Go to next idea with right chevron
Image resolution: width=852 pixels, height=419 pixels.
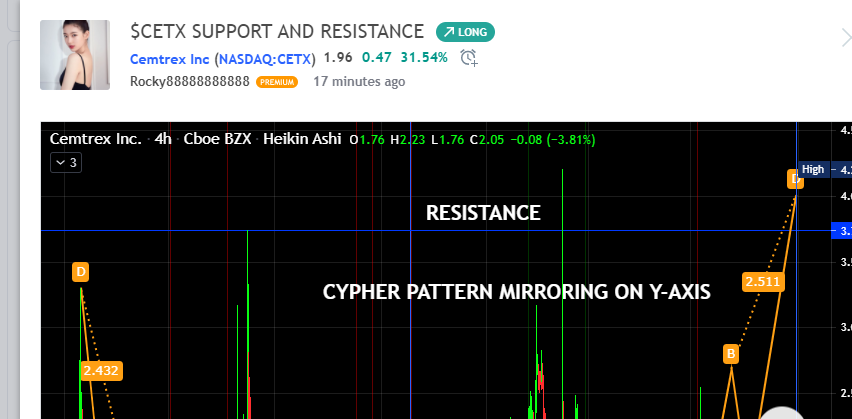click(x=846, y=38)
